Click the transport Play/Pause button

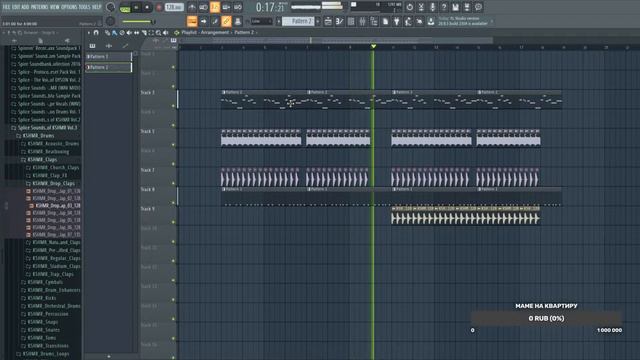pos(136,7)
